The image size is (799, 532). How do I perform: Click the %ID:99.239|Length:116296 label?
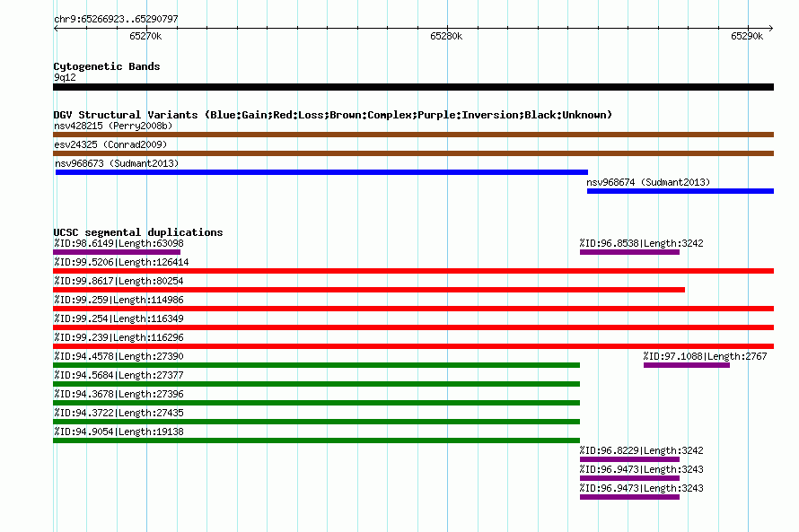pos(119,337)
